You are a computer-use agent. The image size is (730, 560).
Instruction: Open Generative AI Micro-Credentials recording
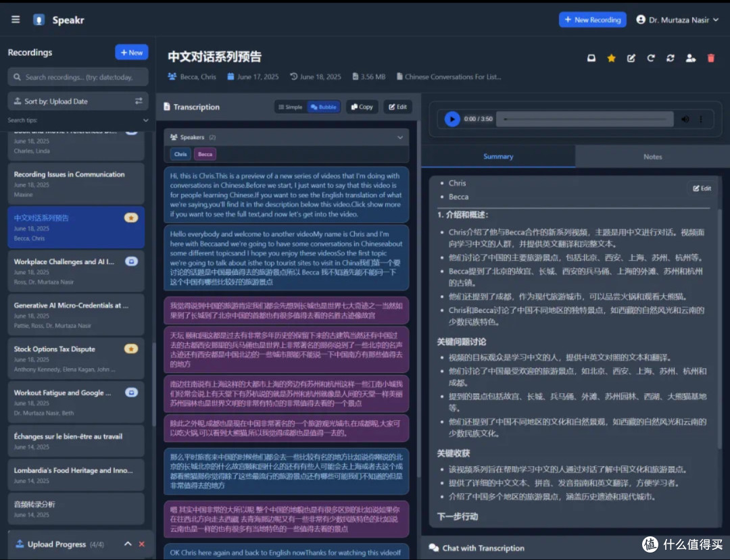pos(76,314)
